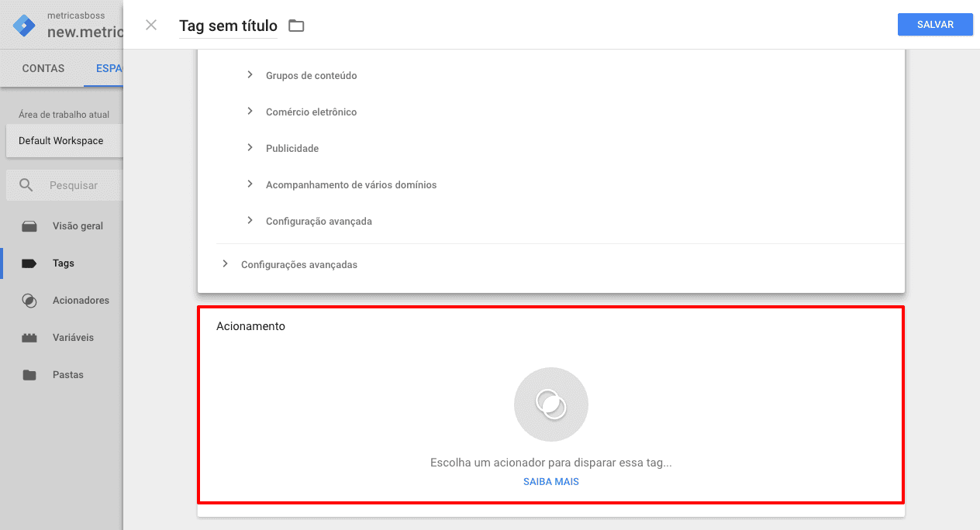The height and width of the screenshot is (530, 980).
Task: Click the Variáveis brick icon in the sidebar
Action: (x=29, y=338)
